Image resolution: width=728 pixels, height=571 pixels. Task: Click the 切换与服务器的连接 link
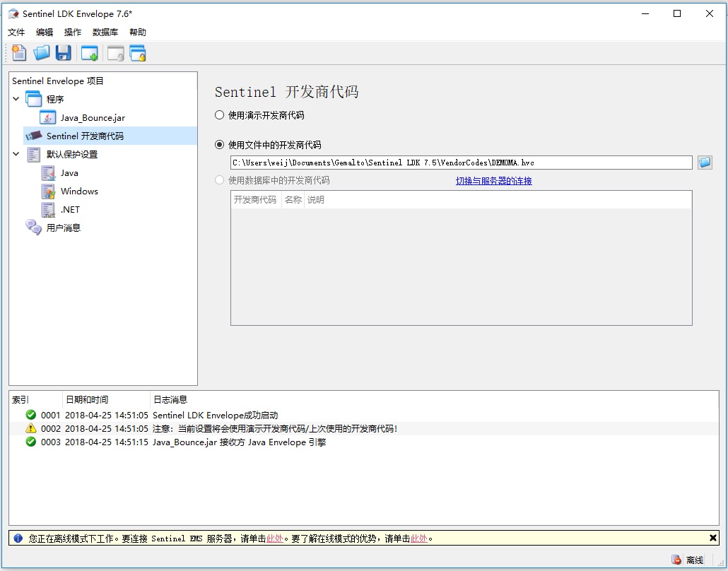[493, 181]
